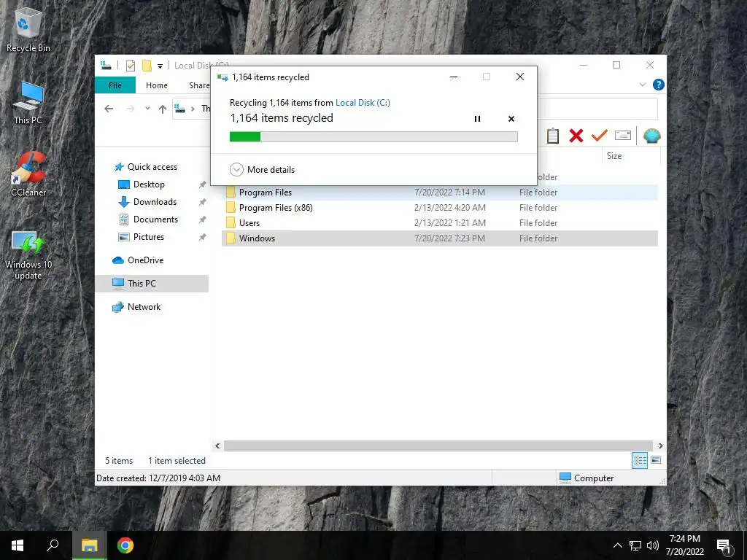Screen dimensions: 747x560
Task: Select This PC in navigation pane
Action: pos(152,284)
